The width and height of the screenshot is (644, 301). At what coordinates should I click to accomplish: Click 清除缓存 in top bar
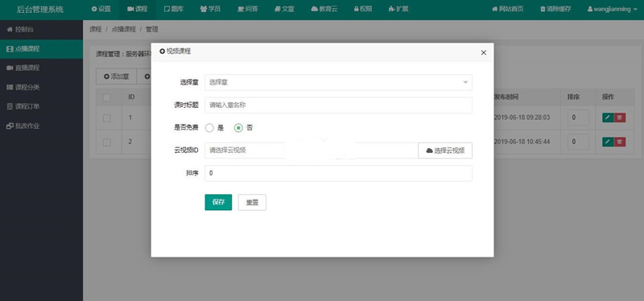(555, 9)
